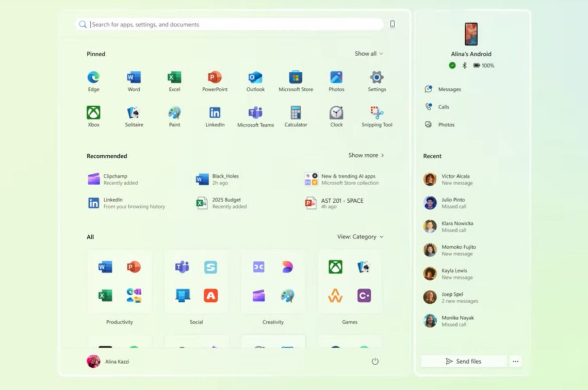Expand the Pinned section with Show all
Image resolution: width=588 pixels, height=390 pixels.
coord(369,53)
